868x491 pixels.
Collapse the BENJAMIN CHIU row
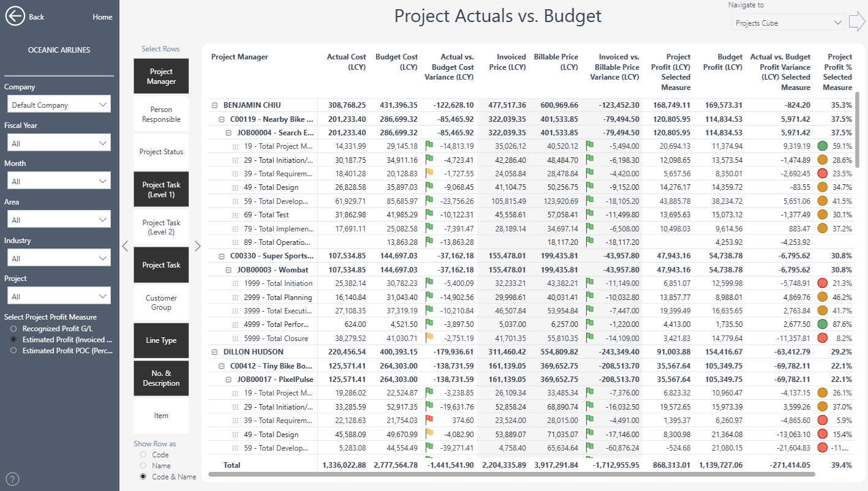click(215, 105)
